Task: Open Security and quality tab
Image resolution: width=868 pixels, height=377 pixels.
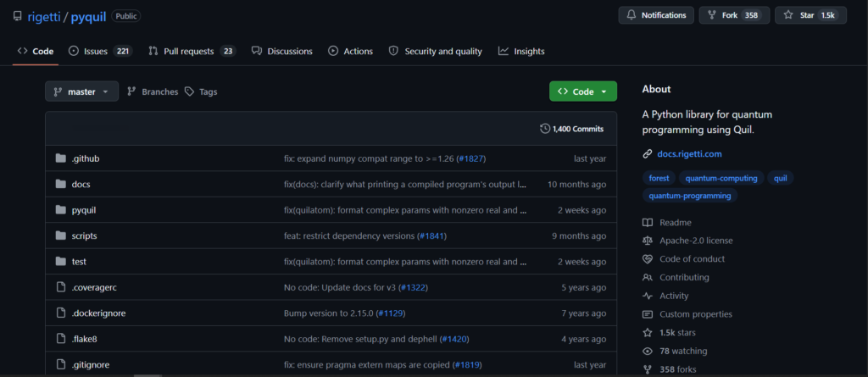Action: coord(436,52)
